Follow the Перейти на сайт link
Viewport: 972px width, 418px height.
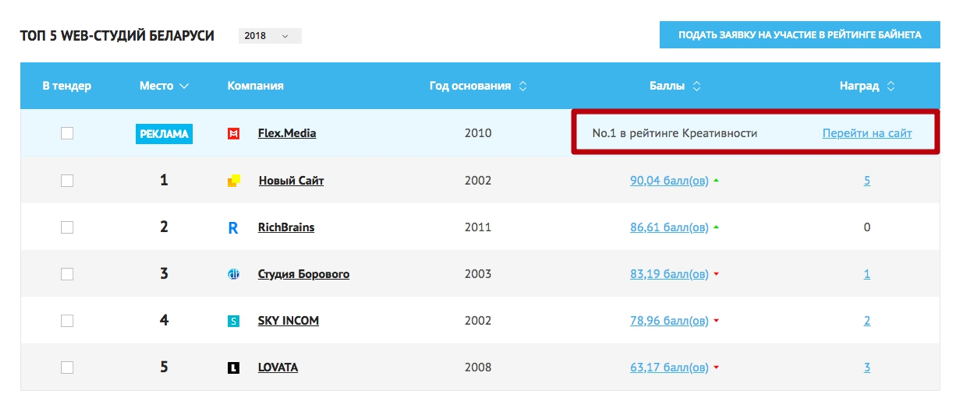coord(867,133)
